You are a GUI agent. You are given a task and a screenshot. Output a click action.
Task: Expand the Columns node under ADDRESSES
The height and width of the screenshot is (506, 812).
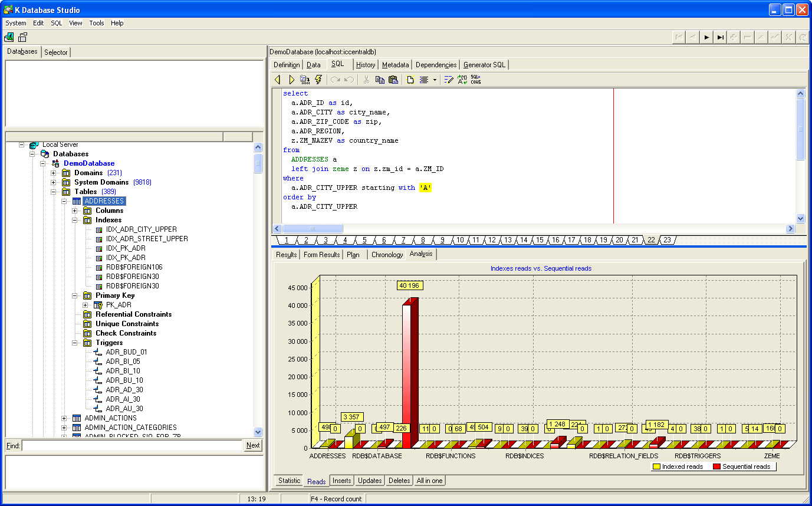pos(75,211)
